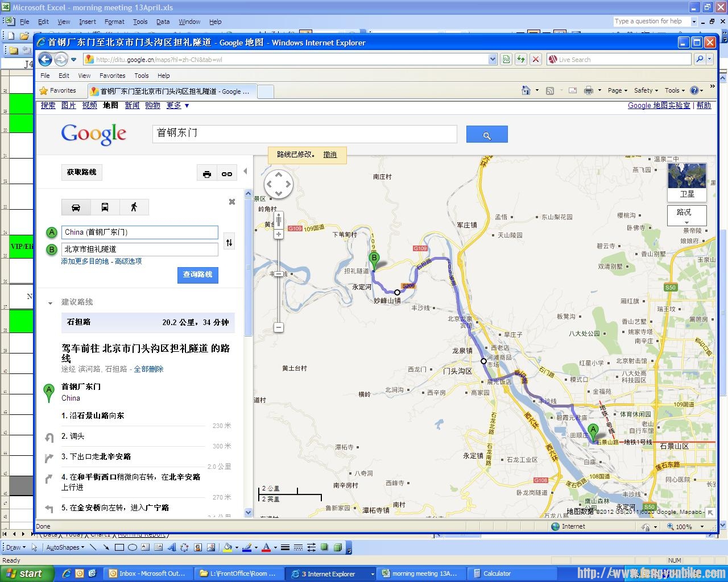Click the blue query route button

point(197,275)
